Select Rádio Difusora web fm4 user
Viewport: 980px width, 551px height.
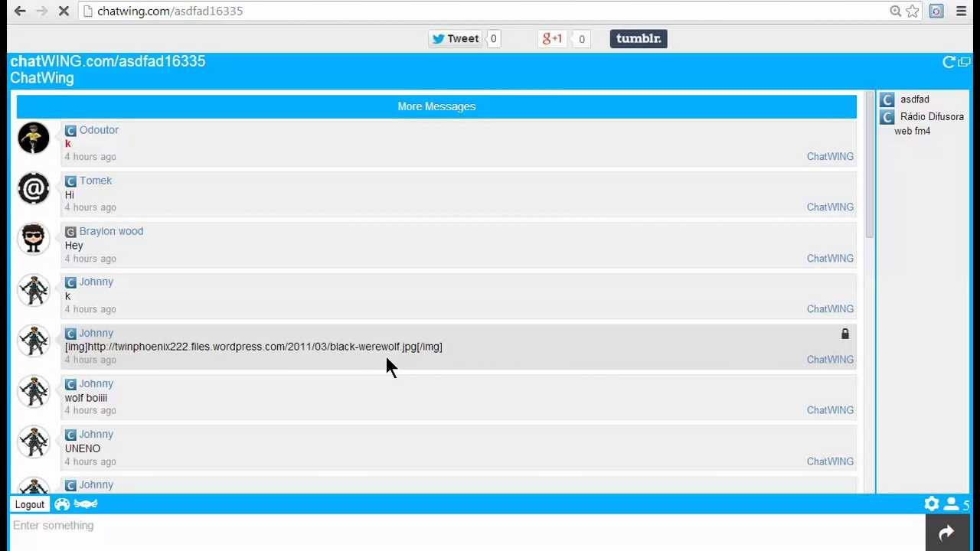[929, 123]
